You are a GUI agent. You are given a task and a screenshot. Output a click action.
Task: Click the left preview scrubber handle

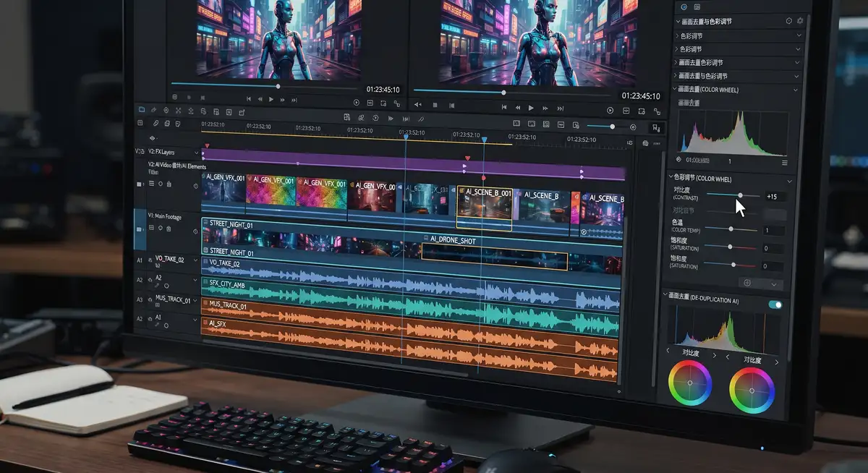(x=278, y=86)
